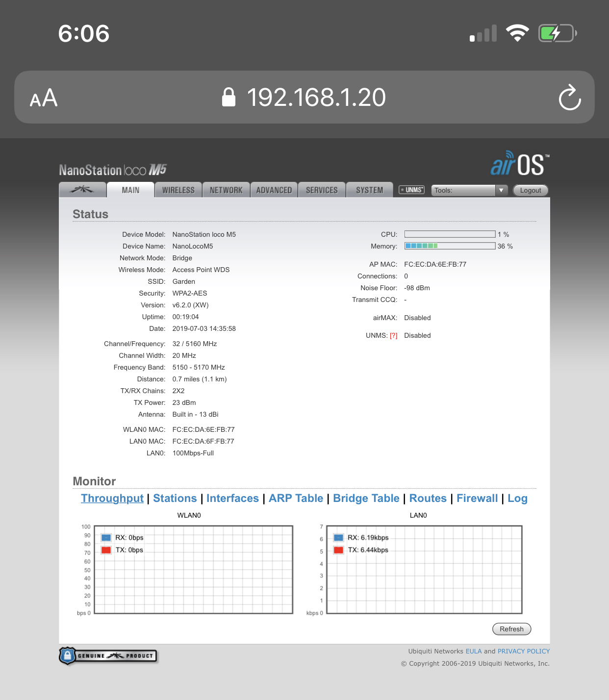Open the SYSTEM tab
This screenshot has height=700, width=609.
(x=370, y=190)
